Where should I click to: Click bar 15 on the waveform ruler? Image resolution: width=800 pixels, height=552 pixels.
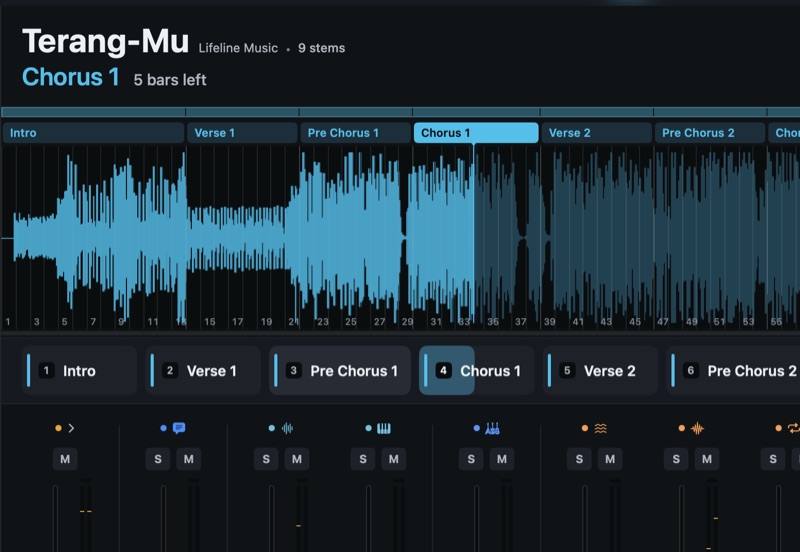[210, 322]
